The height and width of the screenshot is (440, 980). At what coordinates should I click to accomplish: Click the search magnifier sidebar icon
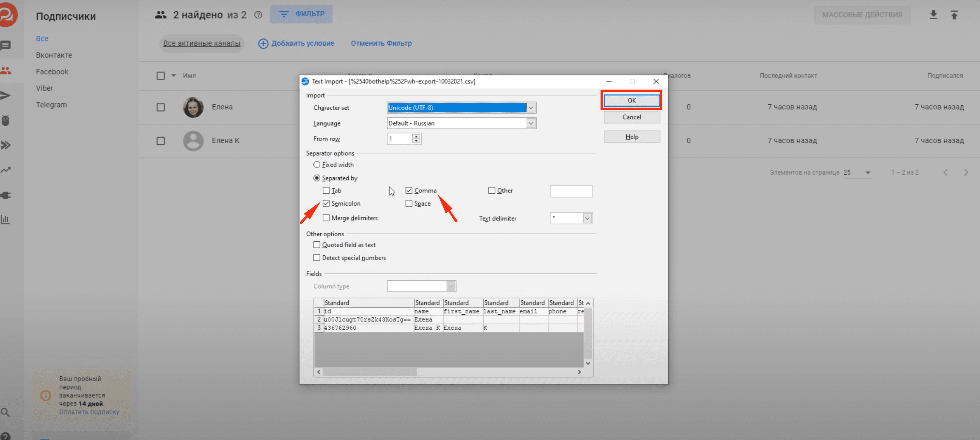[x=5, y=412]
